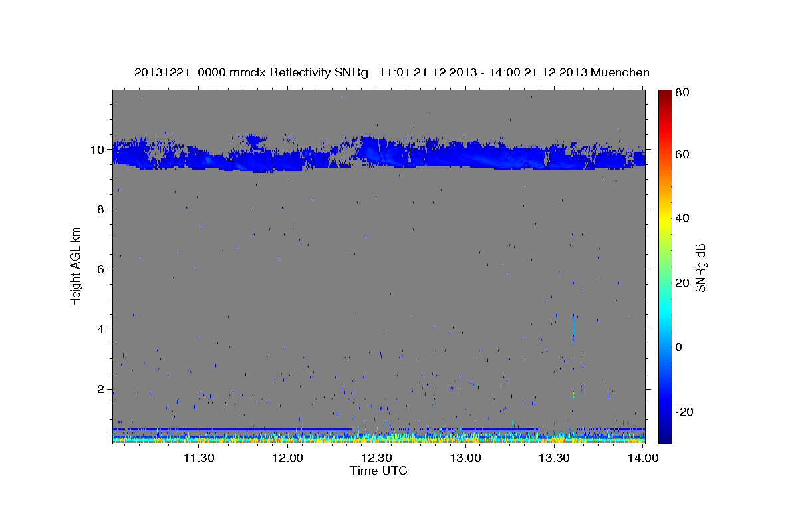Click the colorbar value '80'
The image size is (798, 532).
pyautogui.click(x=682, y=92)
